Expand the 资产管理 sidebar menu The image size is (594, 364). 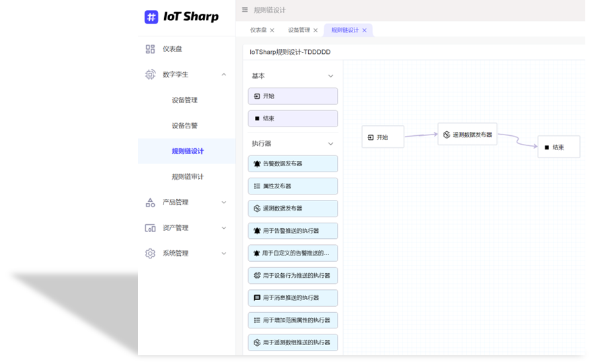(x=224, y=228)
